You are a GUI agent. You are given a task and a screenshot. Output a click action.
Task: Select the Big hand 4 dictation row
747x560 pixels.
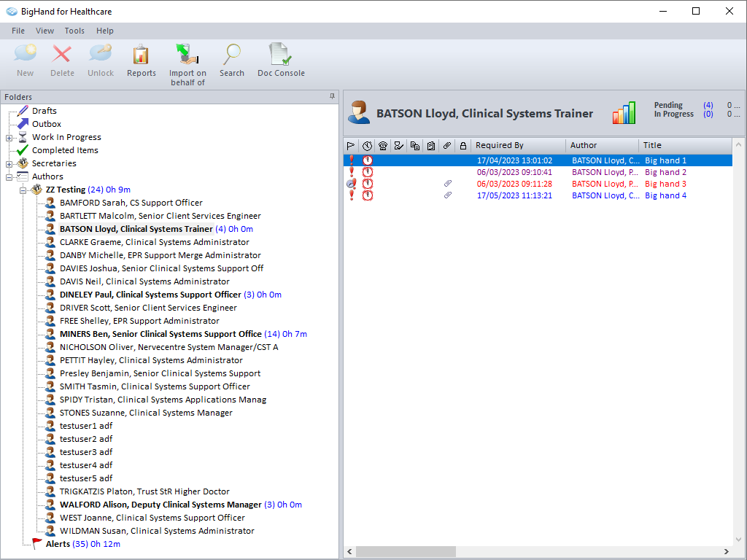point(538,195)
